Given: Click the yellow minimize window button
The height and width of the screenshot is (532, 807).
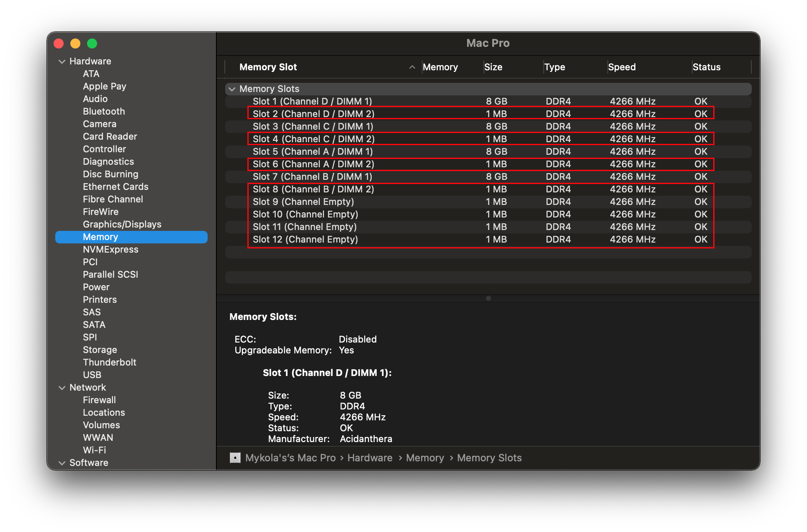Looking at the screenshot, I should point(75,43).
